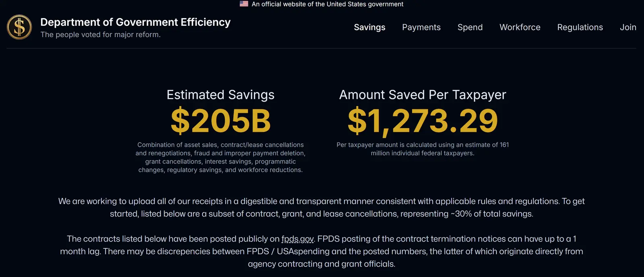This screenshot has height=277, width=644.
Task: Select Spend in the navigation bar
Action: click(x=470, y=27)
